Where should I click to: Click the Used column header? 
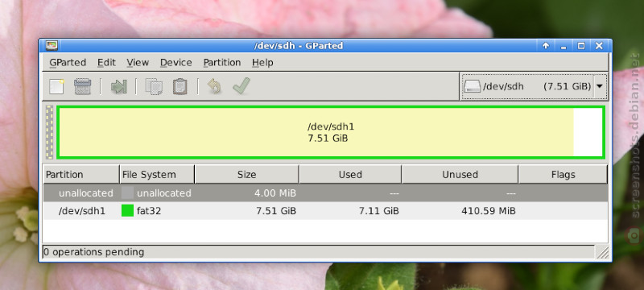350,175
